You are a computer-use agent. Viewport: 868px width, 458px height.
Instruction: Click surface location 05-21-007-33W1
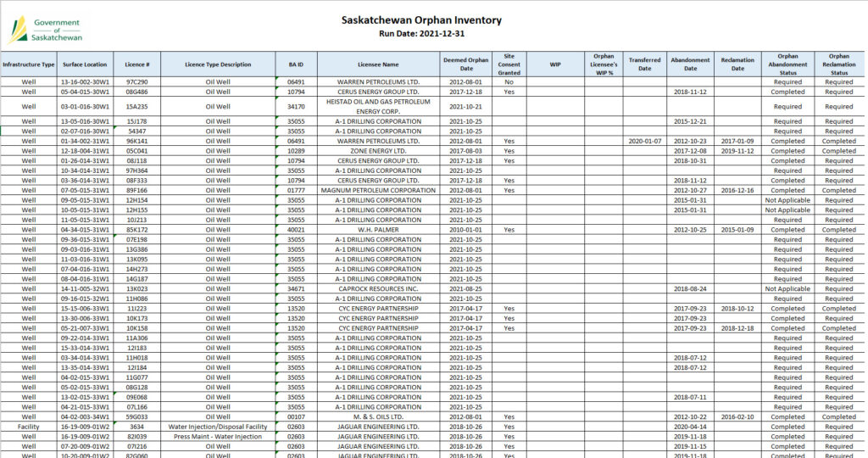click(85, 328)
